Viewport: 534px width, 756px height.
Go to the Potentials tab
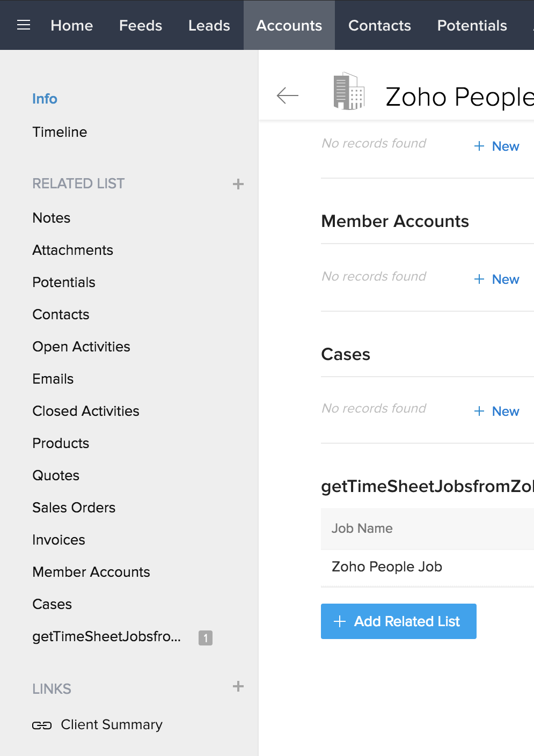point(472,25)
